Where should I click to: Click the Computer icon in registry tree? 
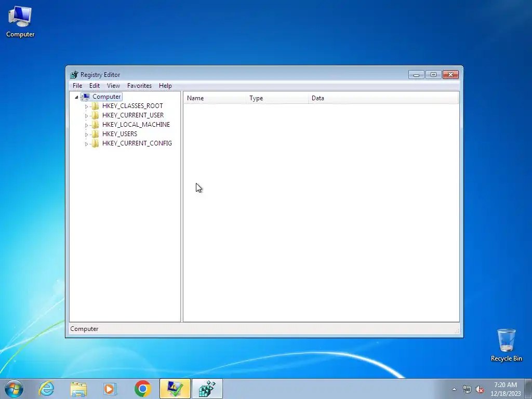coord(86,97)
